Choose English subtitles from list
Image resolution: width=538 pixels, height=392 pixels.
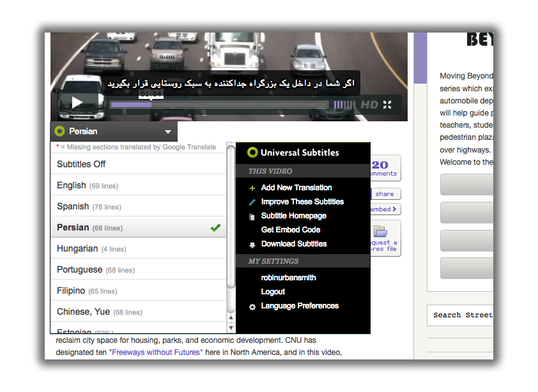(x=72, y=185)
